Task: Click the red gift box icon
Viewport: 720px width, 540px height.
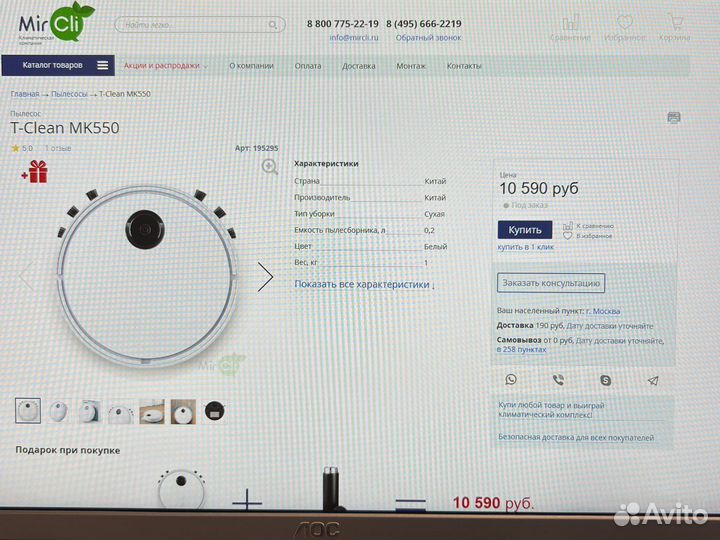Action: [x=35, y=172]
